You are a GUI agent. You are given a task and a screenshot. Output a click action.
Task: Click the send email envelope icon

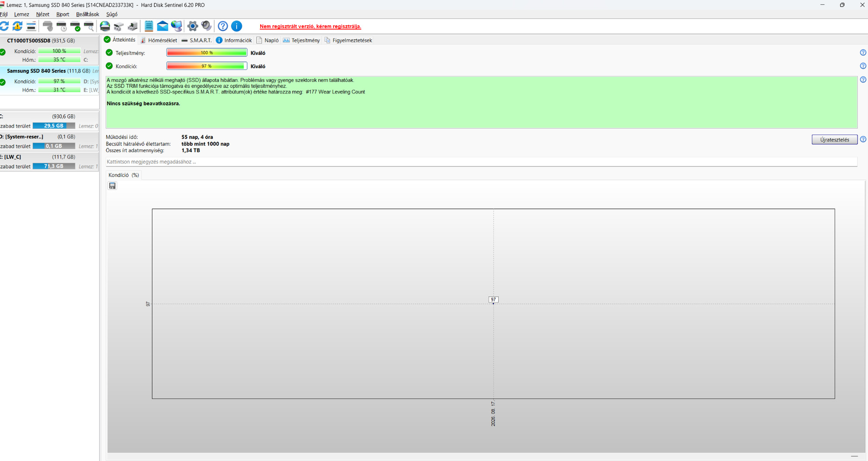tap(162, 26)
